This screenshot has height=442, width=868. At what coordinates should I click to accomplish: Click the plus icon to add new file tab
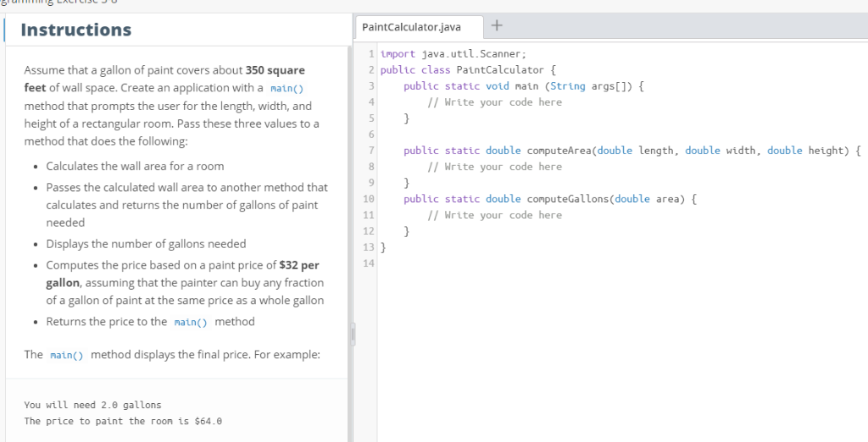click(x=496, y=26)
